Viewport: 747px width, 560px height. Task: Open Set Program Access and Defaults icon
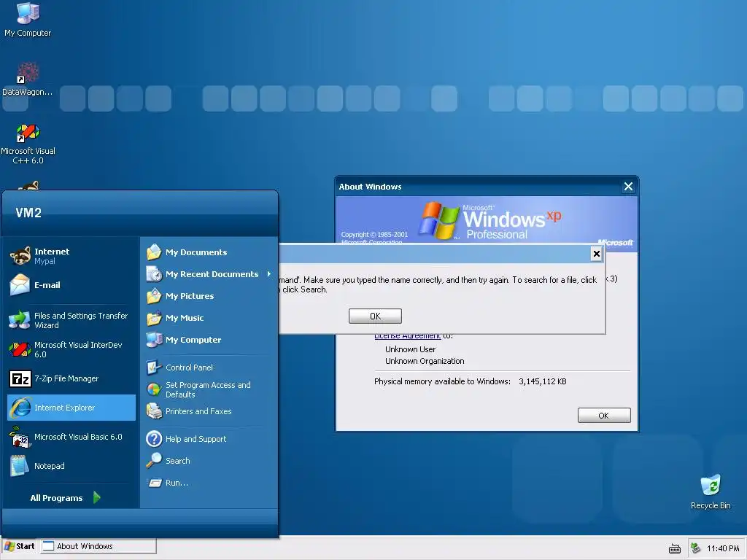coord(154,389)
